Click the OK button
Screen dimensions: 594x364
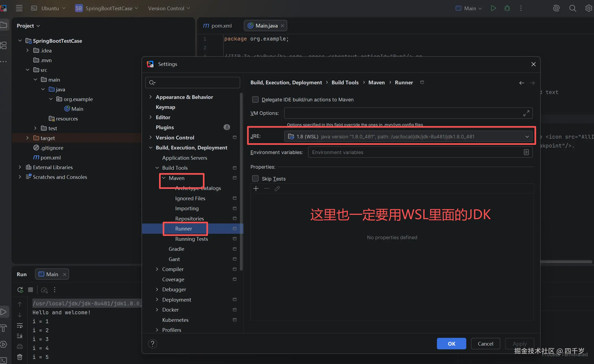(x=451, y=343)
